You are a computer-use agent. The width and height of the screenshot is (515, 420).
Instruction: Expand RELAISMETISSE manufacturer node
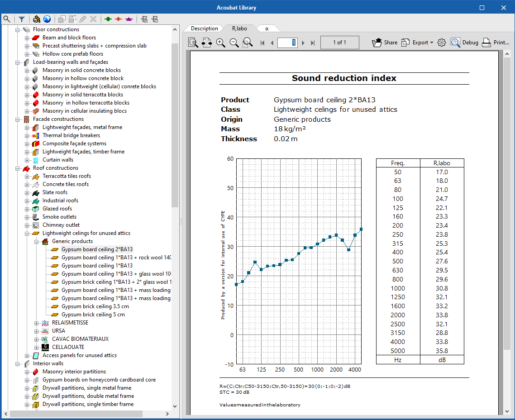tap(37, 323)
